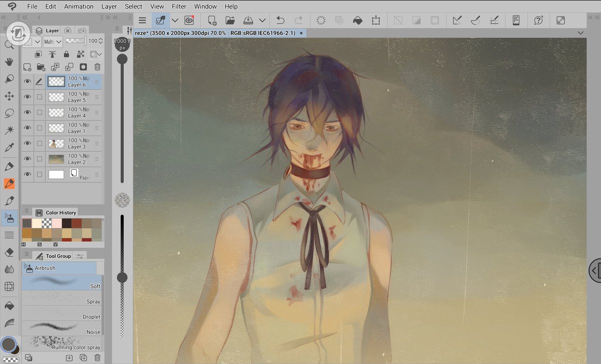The height and width of the screenshot is (364, 601).
Task: Select the Droplet airbrush sub tool
Action: pyautogui.click(x=61, y=313)
